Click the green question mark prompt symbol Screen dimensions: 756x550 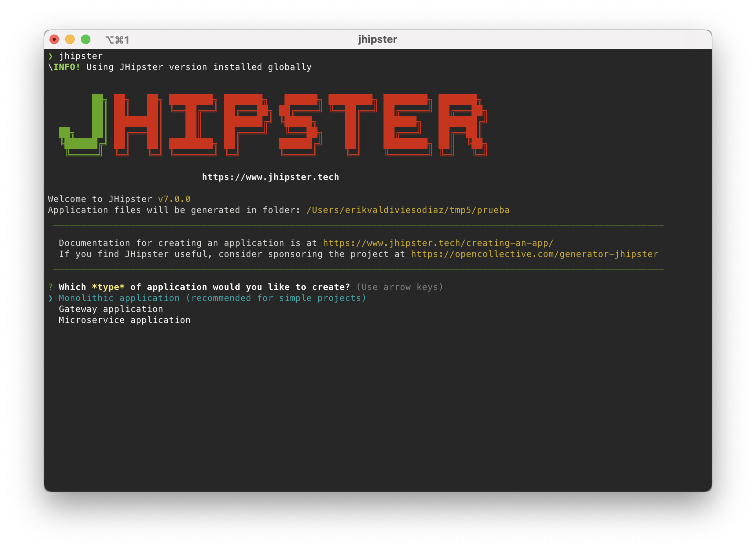(x=51, y=287)
